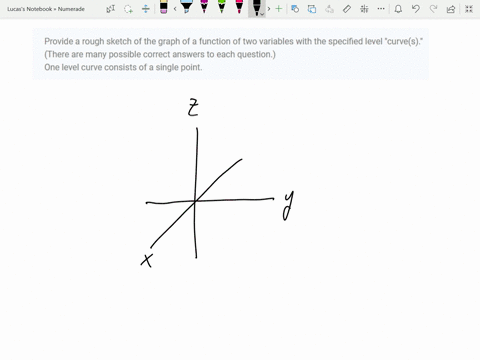Click the Lucas's Notebook » Numerade title

(x=46, y=9)
